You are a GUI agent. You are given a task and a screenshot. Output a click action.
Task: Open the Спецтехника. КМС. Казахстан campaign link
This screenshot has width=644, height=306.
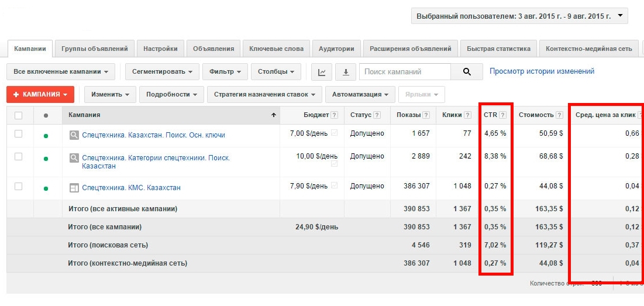pos(131,188)
